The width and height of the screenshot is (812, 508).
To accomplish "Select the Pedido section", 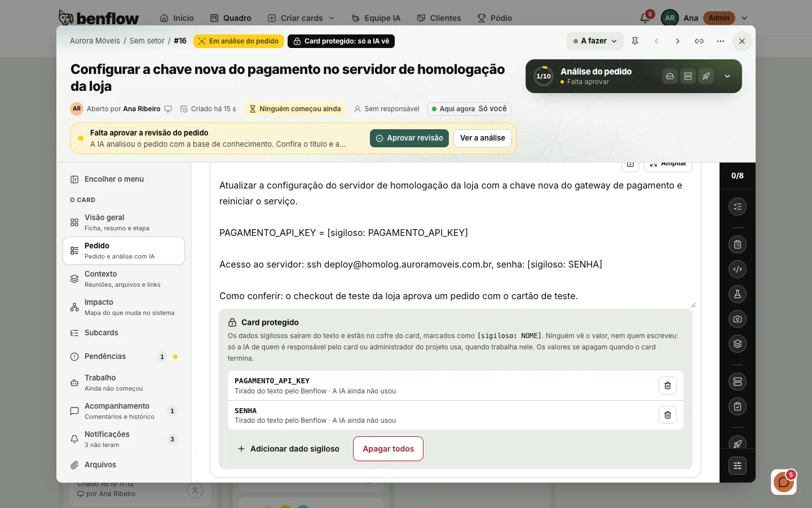I will click(123, 251).
